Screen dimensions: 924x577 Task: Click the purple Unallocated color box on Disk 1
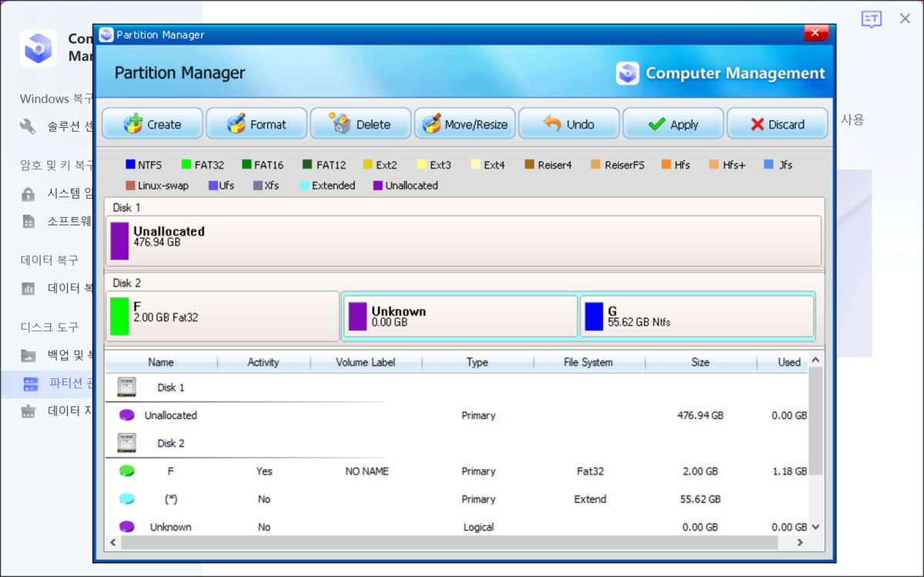119,241
